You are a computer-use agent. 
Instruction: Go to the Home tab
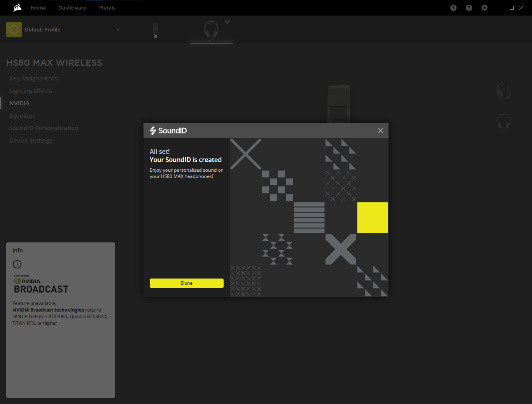tap(38, 8)
